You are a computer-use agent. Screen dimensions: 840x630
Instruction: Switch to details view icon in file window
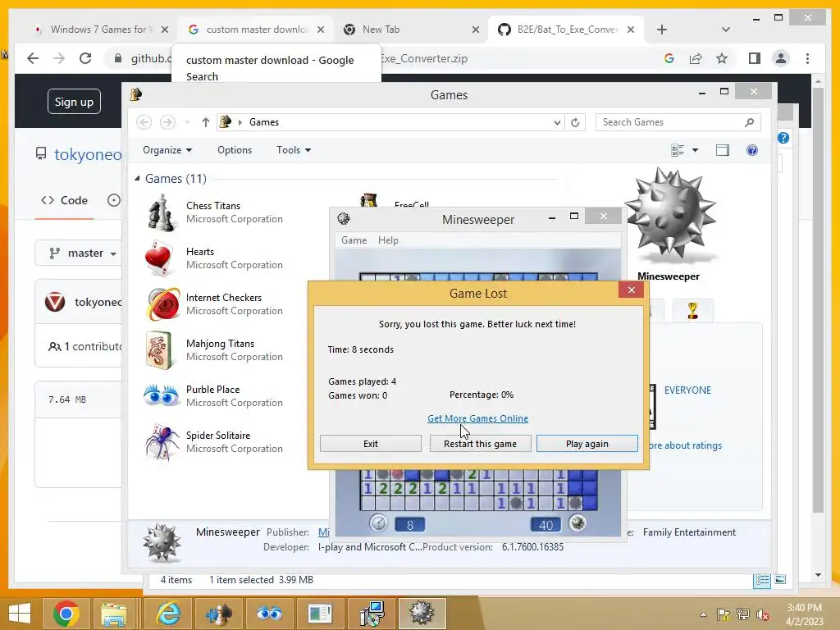(x=762, y=580)
